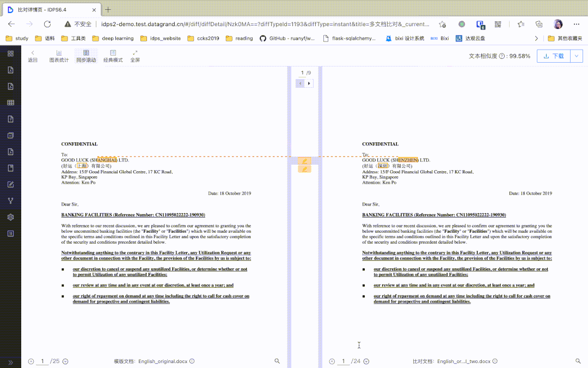Viewport: 588px width, 368px height.
Task: Click the edit pen icon in the sidebar
Action: [10, 184]
